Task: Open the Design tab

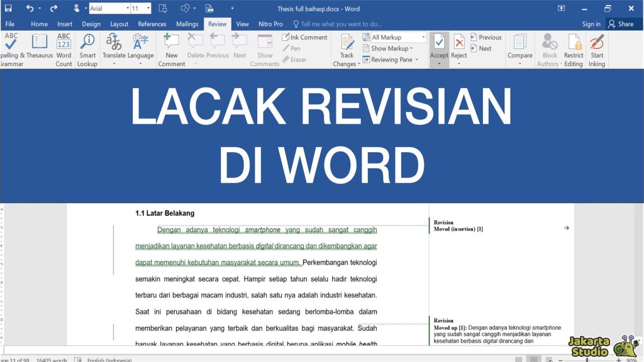Action: [x=91, y=25]
